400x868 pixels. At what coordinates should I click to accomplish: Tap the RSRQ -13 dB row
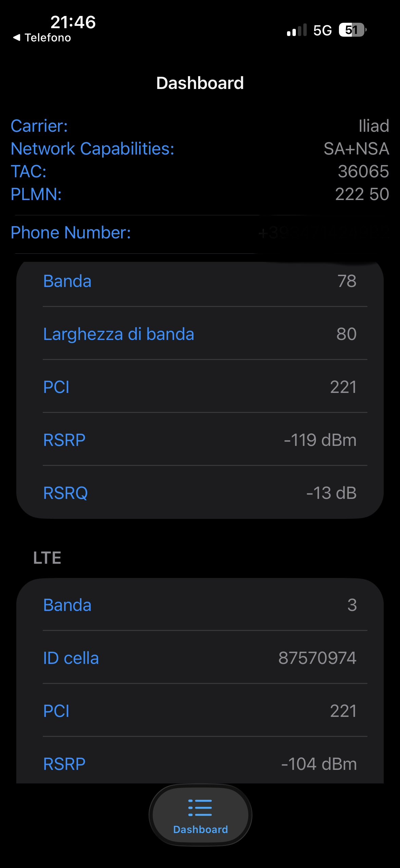[x=200, y=493]
